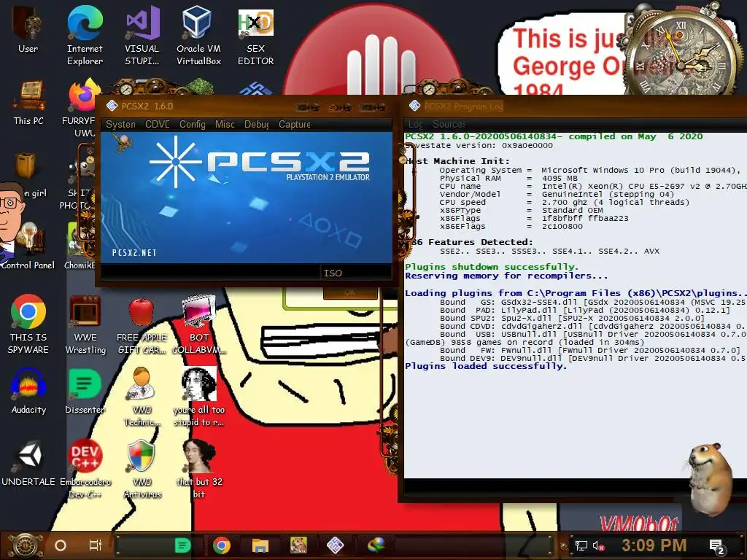Click 'Reserving memory for recompilers...' log line
The height and width of the screenshot is (560, 747).
[506, 276]
